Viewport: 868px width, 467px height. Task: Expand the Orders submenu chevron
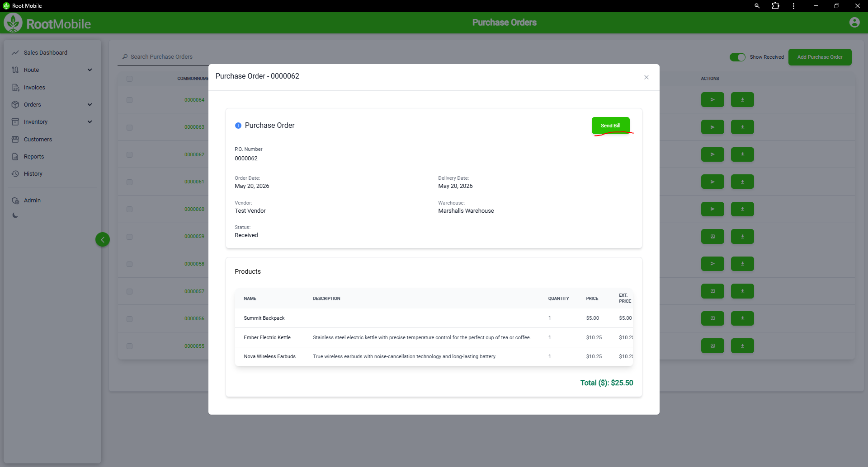[x=90, y=105]
